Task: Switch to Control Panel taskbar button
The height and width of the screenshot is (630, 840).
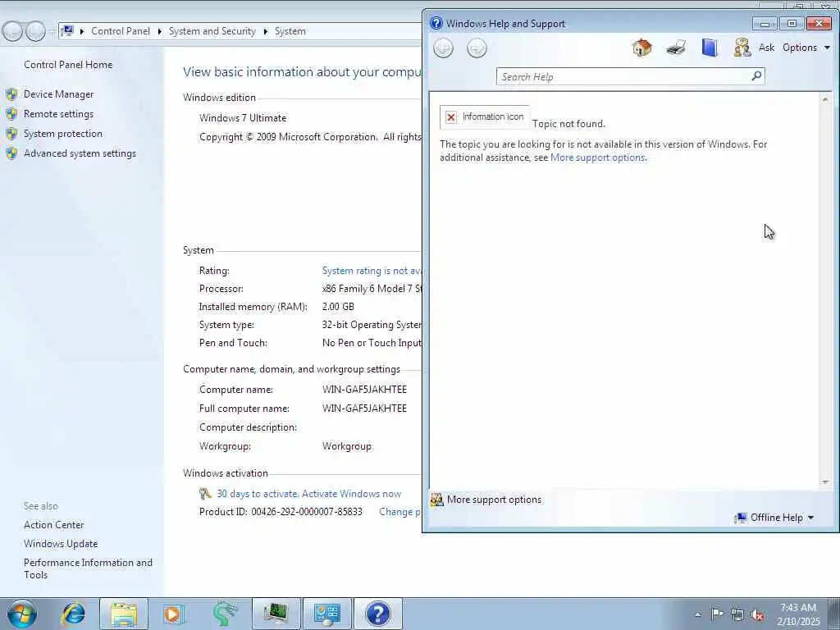Action: click(x=327, y=614)
